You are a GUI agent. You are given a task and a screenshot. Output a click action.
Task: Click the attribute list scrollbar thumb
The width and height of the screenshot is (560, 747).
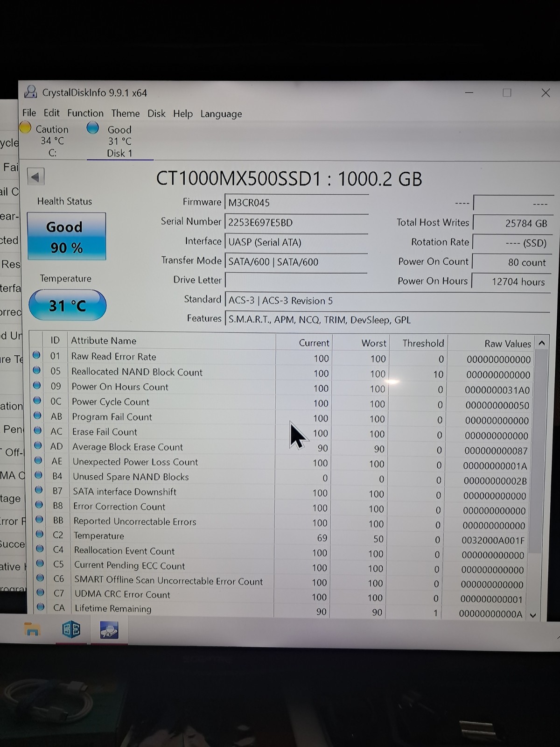coord(539,451)
